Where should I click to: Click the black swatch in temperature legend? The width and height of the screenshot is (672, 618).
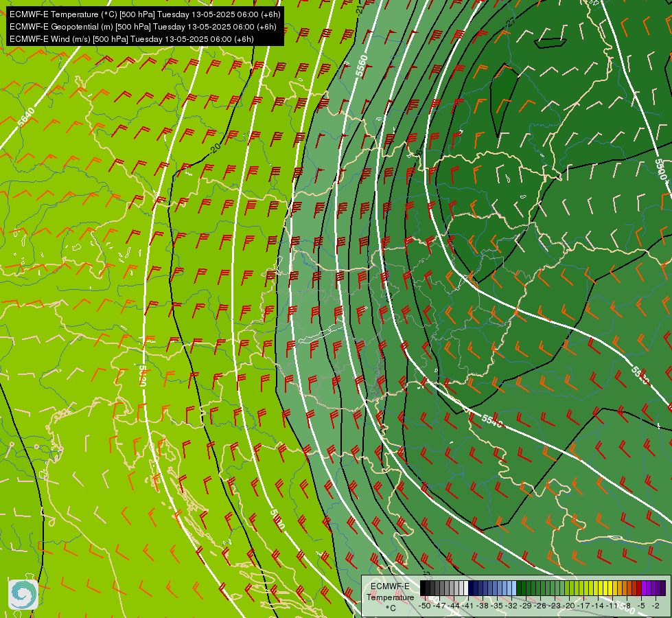pos(423,588)
